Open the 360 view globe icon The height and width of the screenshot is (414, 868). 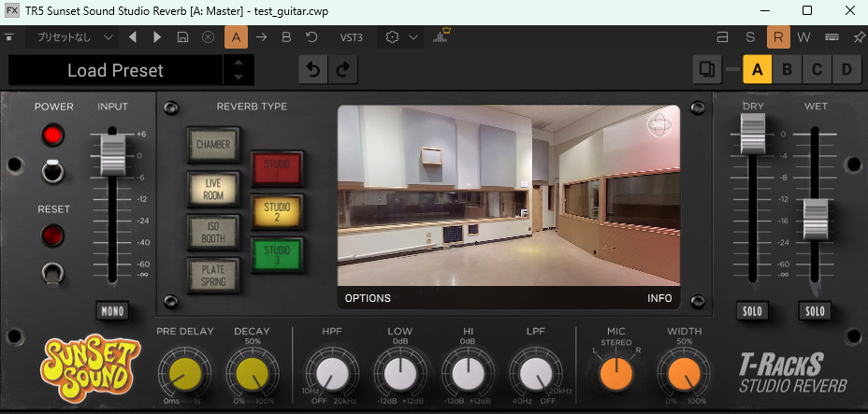(659, 125)
